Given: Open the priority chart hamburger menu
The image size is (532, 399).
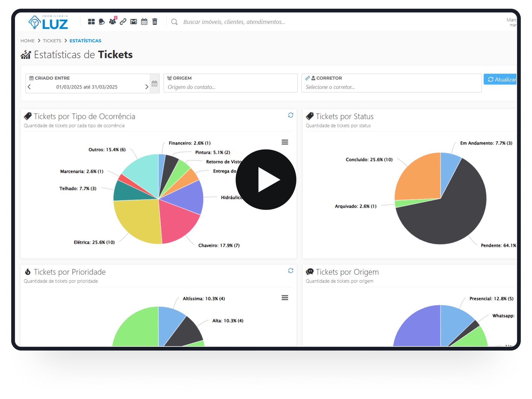Looking at the screenshot, I should point(285,298).
